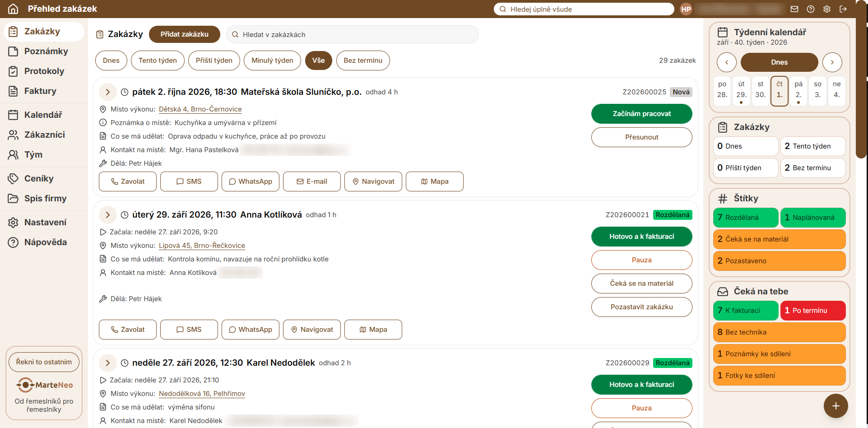This screenshot has width=868, height=428.
Task: Select the Bez termínu filter chip
Action: [363, 60]
